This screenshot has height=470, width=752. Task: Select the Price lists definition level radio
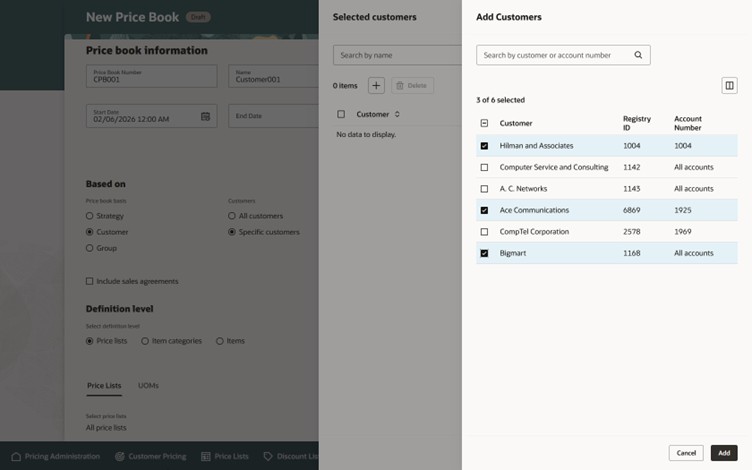click(89, 341)
